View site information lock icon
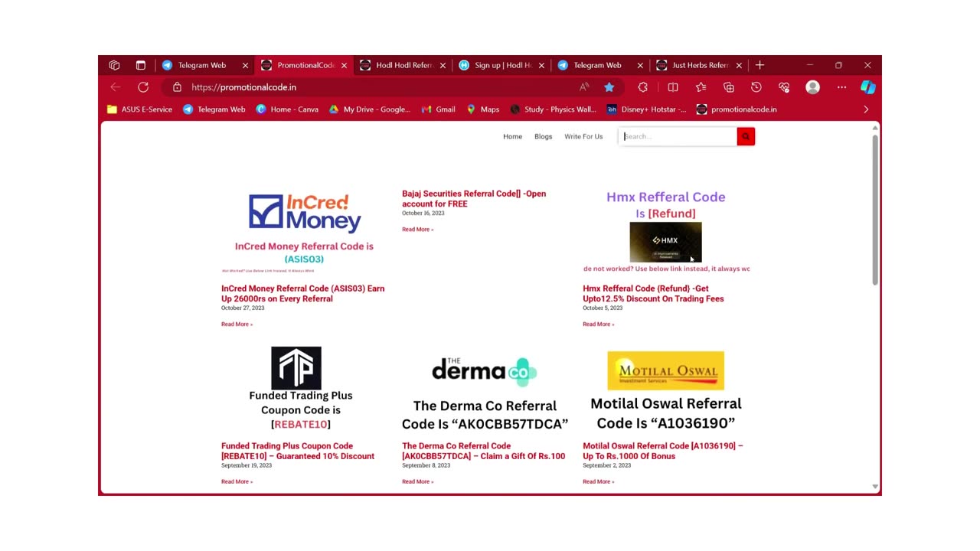Screen dimensions: 980x551 [177, 87]
